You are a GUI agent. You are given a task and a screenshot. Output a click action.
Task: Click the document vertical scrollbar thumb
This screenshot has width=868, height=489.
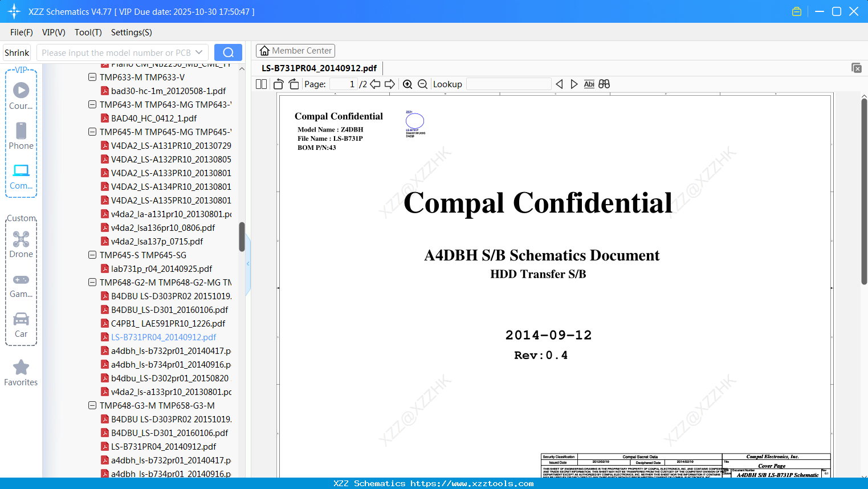click(x=864, y=191)
